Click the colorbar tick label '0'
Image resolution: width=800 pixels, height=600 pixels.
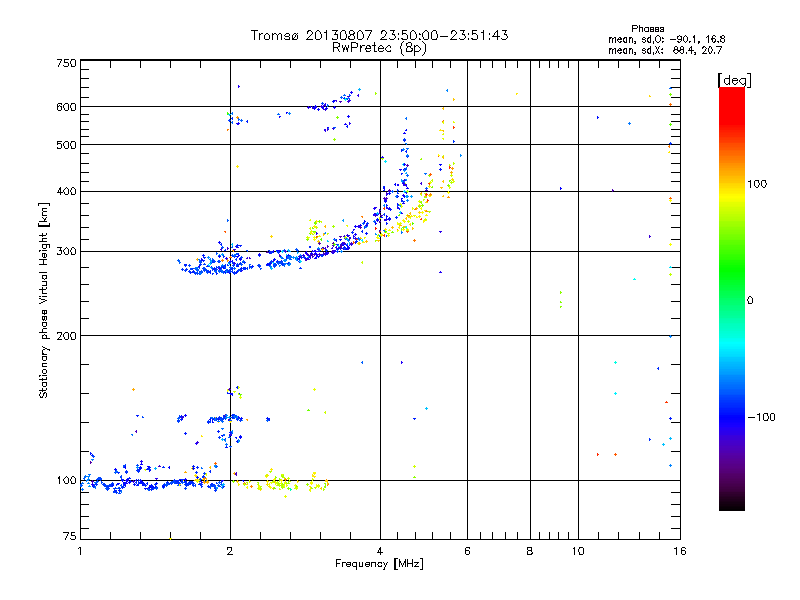pyautogui.click(x=750, y=301)
